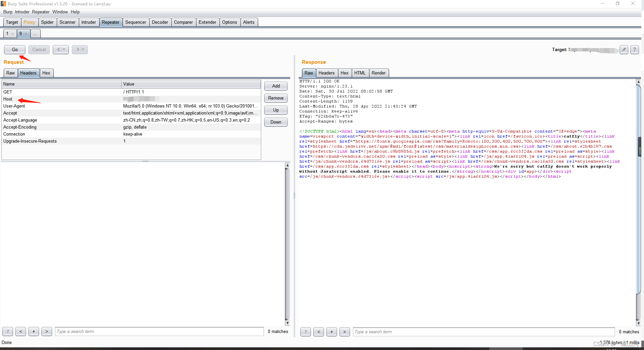Go to previous response search match
The height and width of the screenshot is (350, 644).
pos(319,332)
